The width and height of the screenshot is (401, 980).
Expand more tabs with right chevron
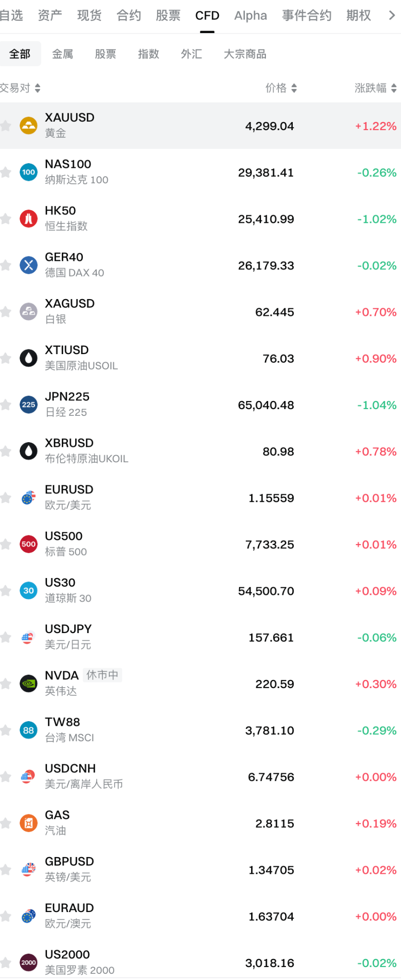[392, 15]
